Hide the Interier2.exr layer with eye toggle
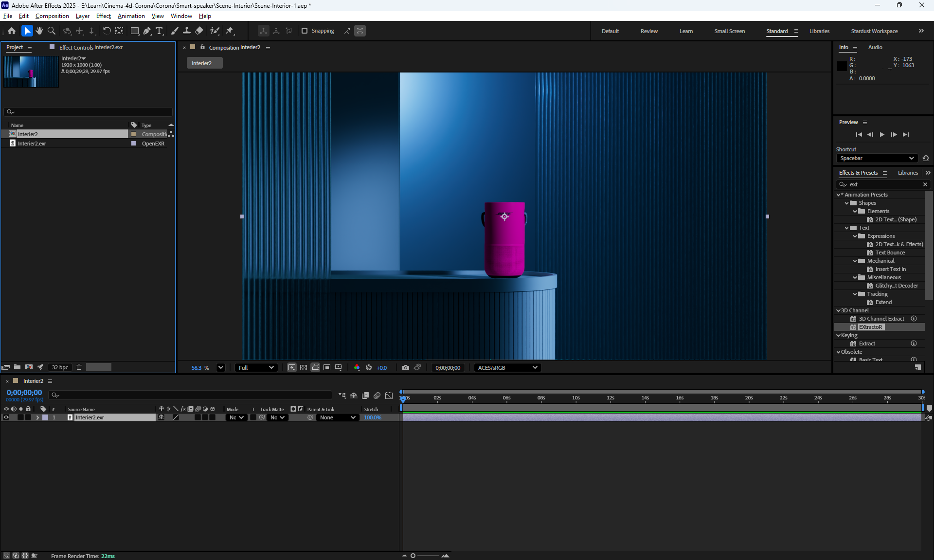Image resolution: width=934 pixels, height=560 pixels. pyautogui.click(x=6, y=417)
